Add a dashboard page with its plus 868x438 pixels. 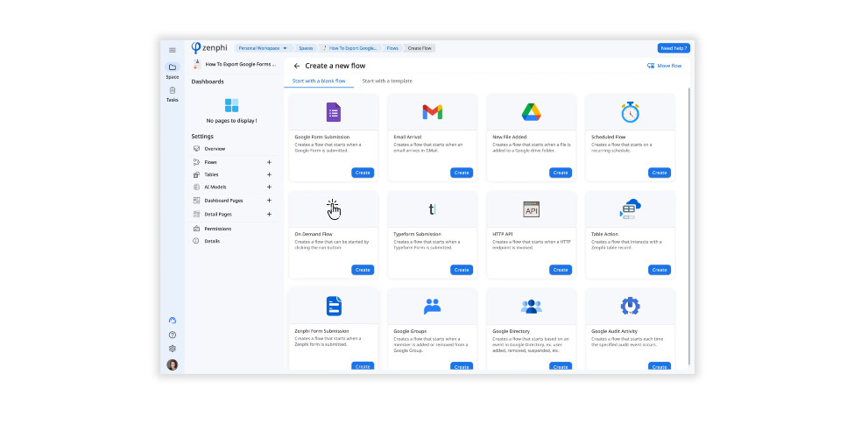click(x=269, y=201)
